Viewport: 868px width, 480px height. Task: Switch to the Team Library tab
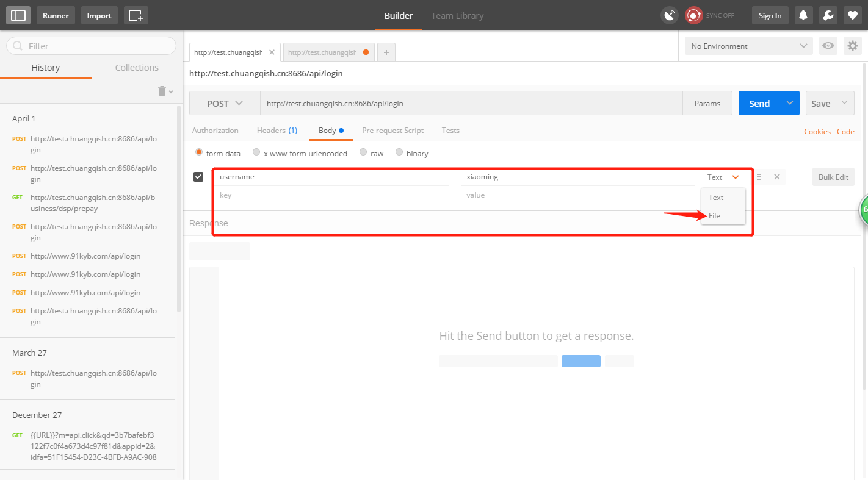(x=457, y=16)
